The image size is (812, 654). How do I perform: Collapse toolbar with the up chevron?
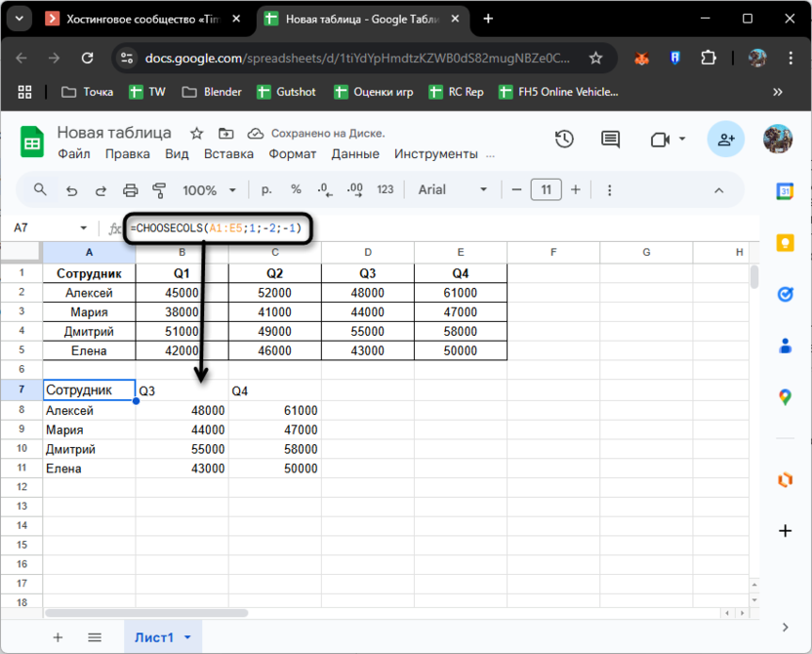[719, 190]
